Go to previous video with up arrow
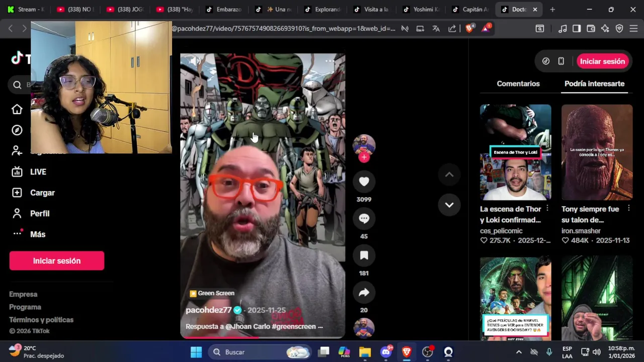This screenshot has width=644, height=362. coord(449,174)
